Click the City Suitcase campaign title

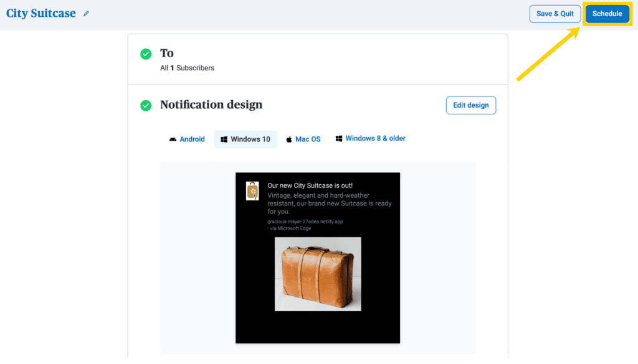[x=41, y=14]
